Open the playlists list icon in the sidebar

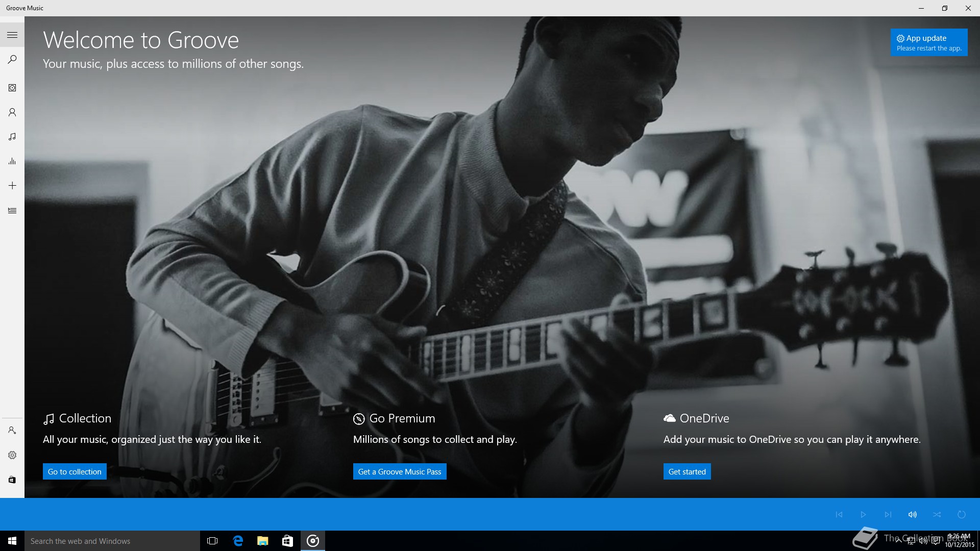[x=12, y=210]
